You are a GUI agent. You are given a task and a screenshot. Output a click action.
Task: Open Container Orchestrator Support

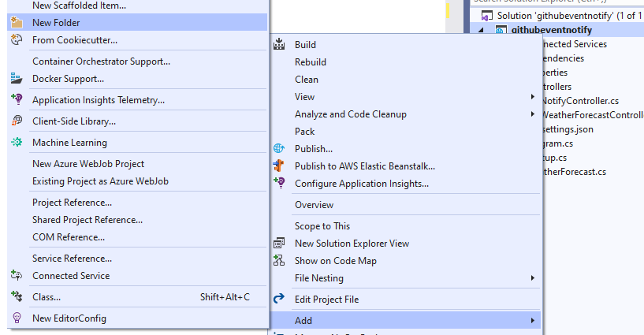point(137,61)
